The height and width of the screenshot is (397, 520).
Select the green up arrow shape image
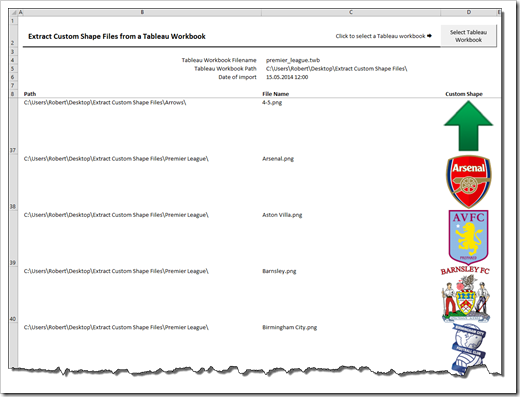click(468, 126)
